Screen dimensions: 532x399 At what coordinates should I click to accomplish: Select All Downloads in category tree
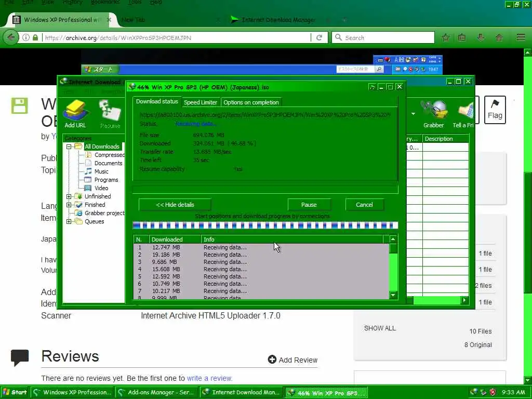[102, 147]
